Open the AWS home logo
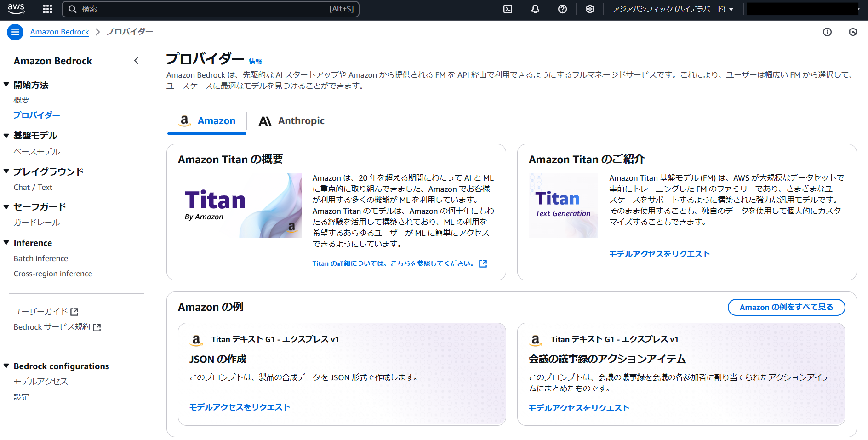 click(x=16, y=9)
